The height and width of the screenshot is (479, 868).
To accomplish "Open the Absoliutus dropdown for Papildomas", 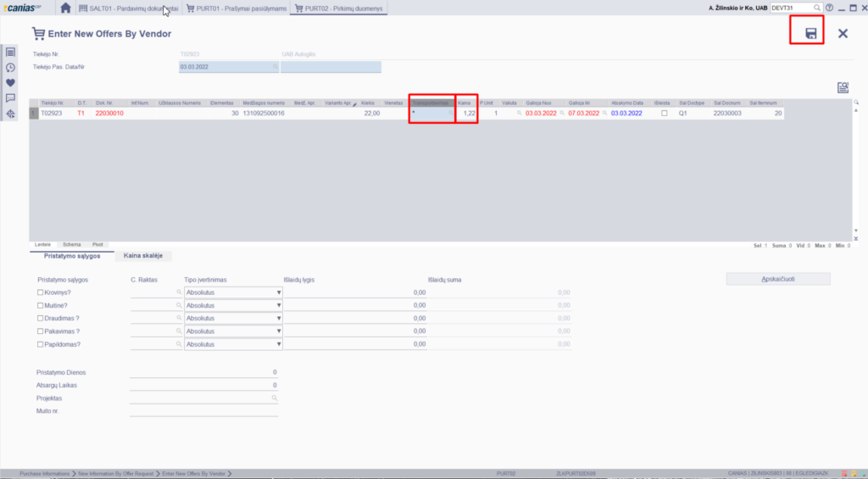I will point(278,344).
